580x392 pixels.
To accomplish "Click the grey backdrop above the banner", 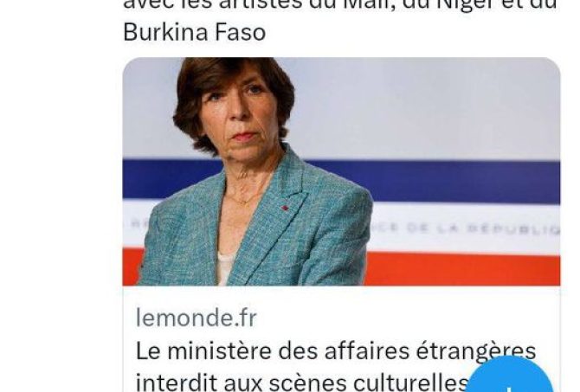I will tap(425, 111).
